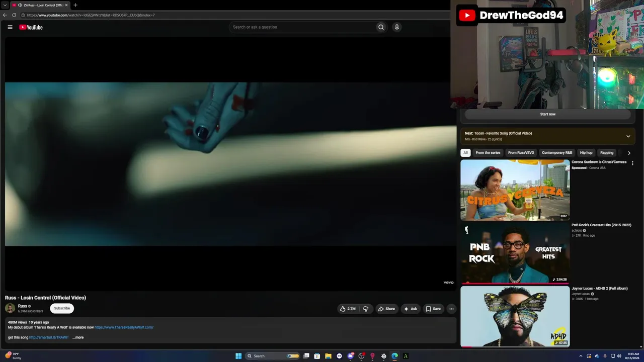The height and width of the screenshot is (362, 644).
Task: Click the Joyner Lucas - ADHD 2 title
Action: (x=600, y=289)
